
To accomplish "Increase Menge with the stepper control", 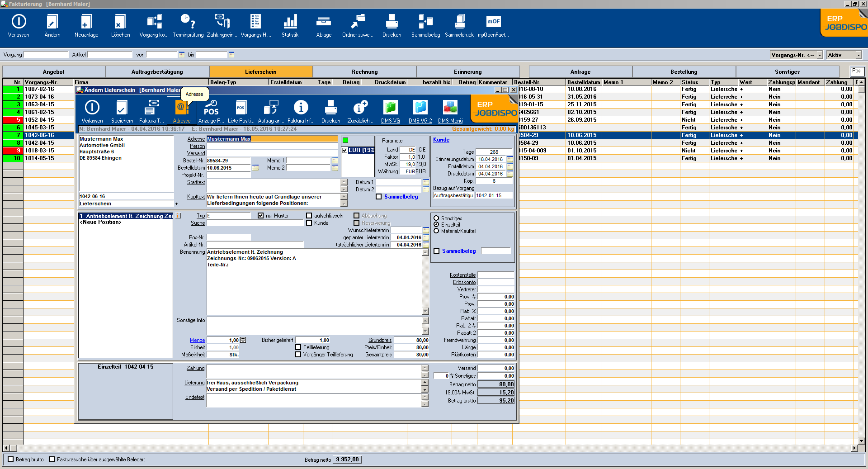I will click(243, 338).
